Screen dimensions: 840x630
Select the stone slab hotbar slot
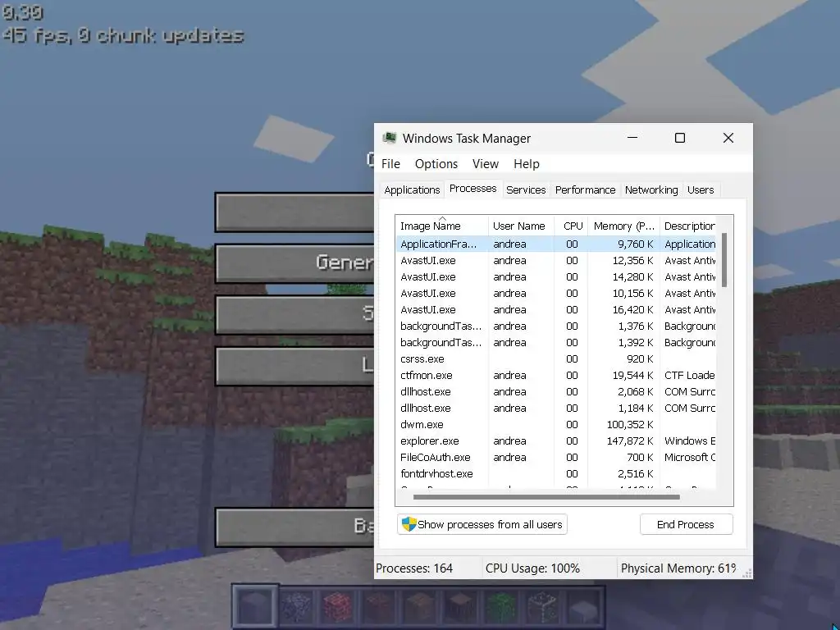[x=583, y=607]
